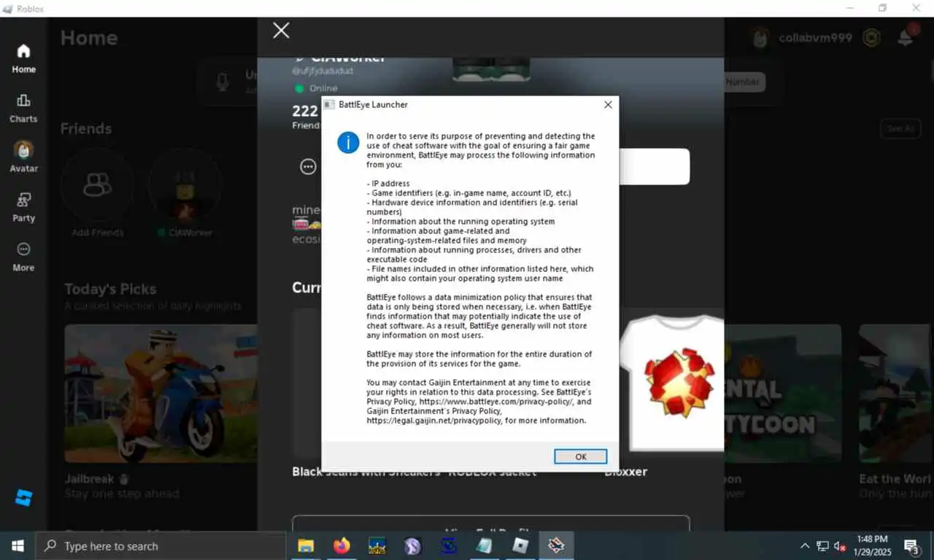Open File Explorer from taskbar
Viewport: 934px width, 560px height.
click(x=306, y=545)
